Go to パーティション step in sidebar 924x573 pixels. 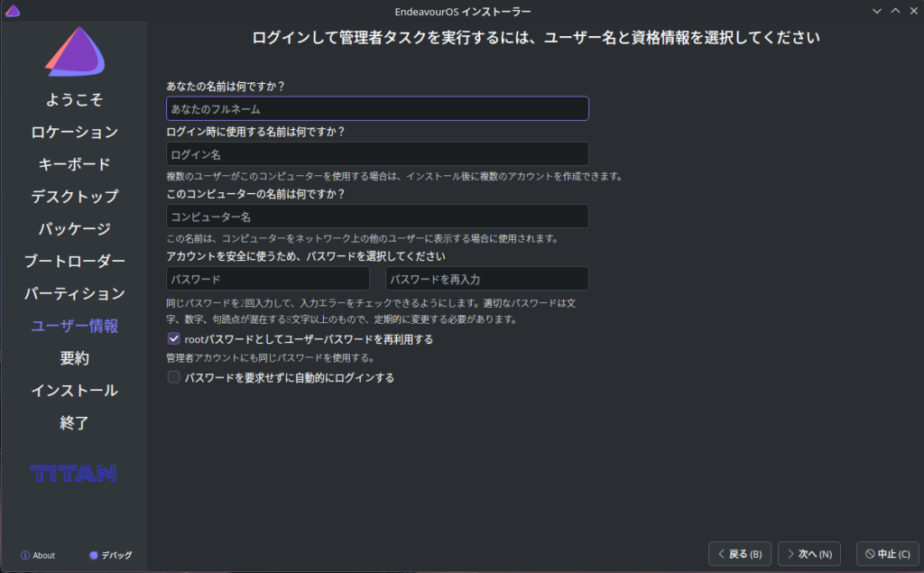(x=74, y=293)
